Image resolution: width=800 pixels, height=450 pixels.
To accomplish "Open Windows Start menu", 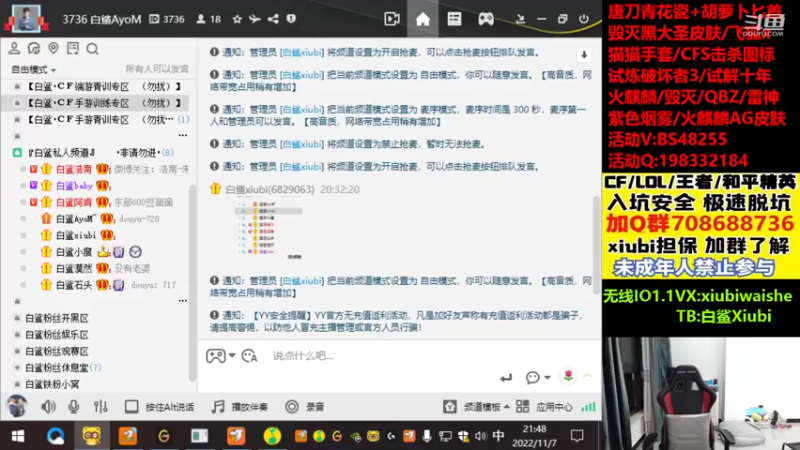I will pyautogui.click(x=18, y=436).
